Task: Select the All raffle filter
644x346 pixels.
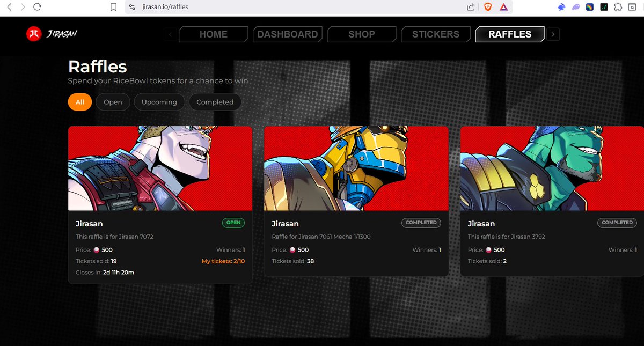Action: click(x=80, y=102)
